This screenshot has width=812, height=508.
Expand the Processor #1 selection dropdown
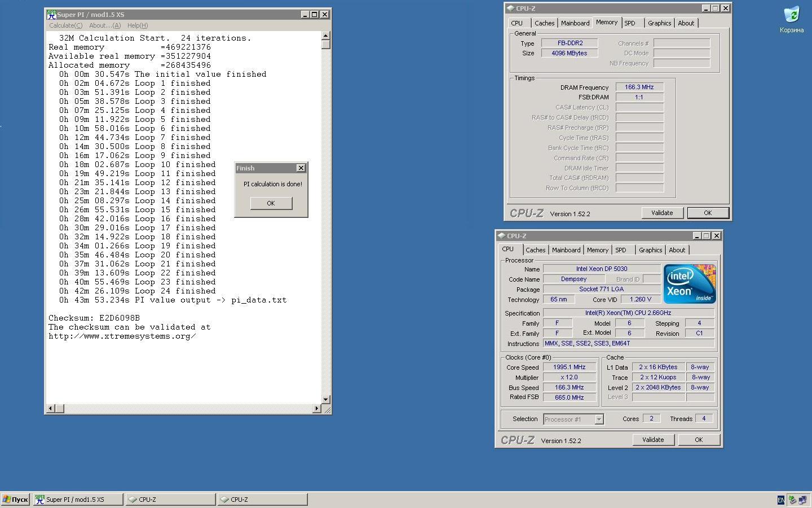click(599, 419)
